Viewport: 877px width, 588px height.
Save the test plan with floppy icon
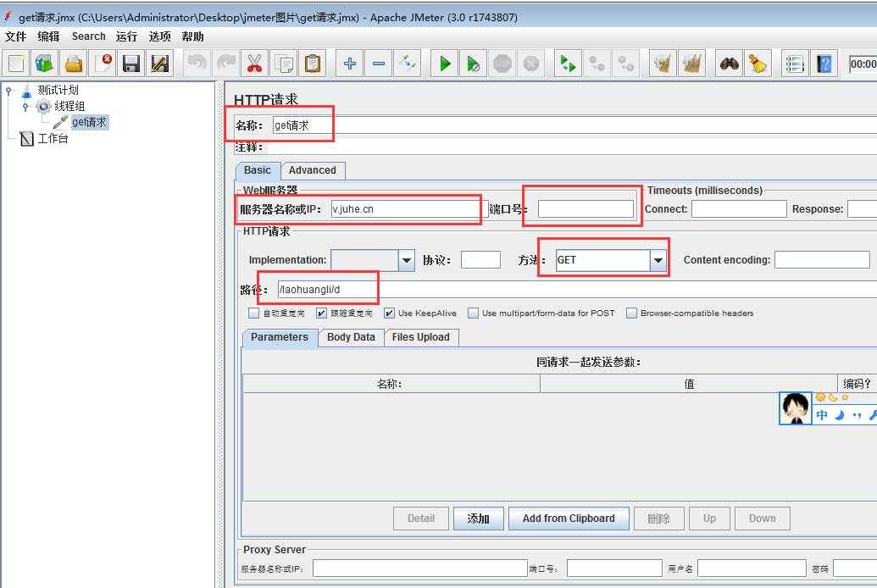tap(130, 64)
